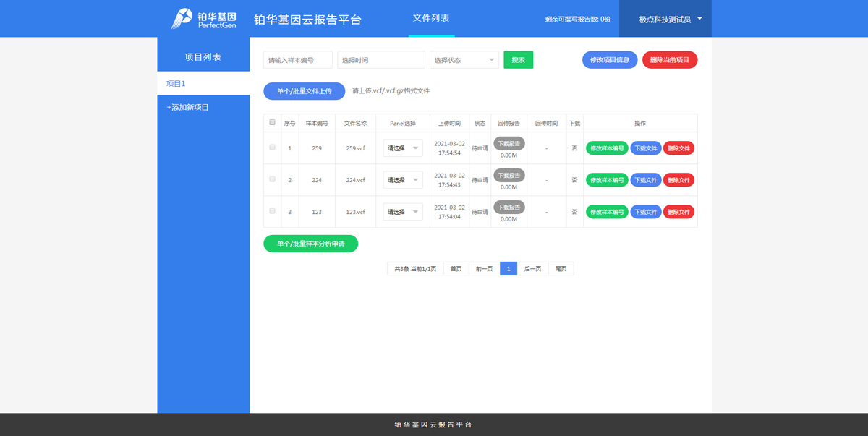
Task: Click 删除文件 for sample 123
Action: point(678,212)
